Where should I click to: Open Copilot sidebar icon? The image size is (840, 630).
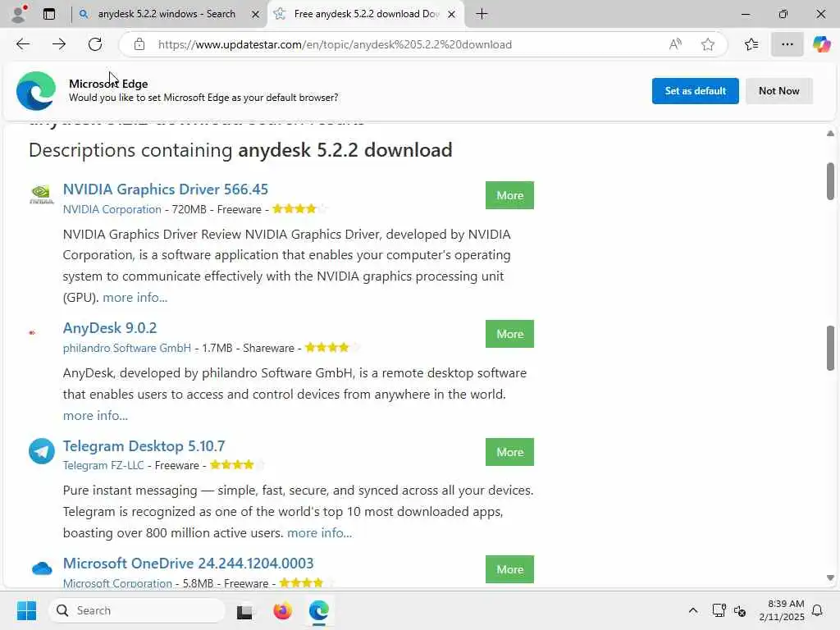point(821,44)
